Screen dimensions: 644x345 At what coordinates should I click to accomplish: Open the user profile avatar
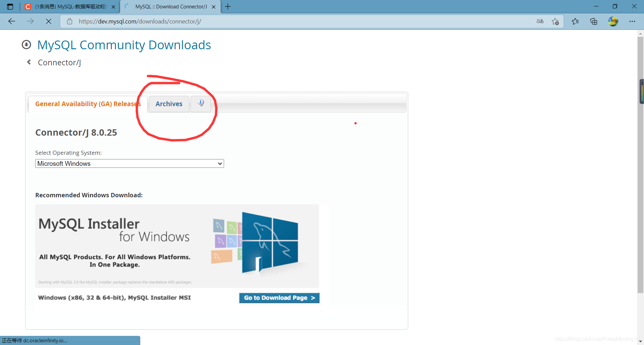click(613, 21)
